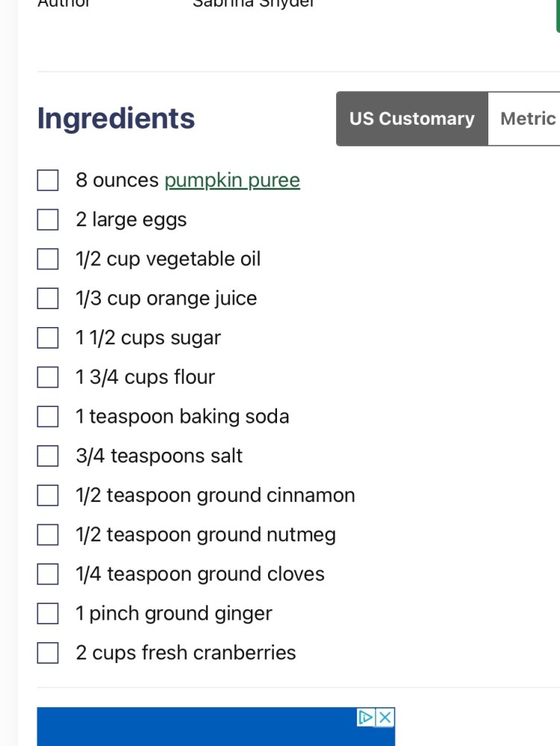Check off the orange juice ingredient
The height and width of the screenshot is (746, 560).
48,299
